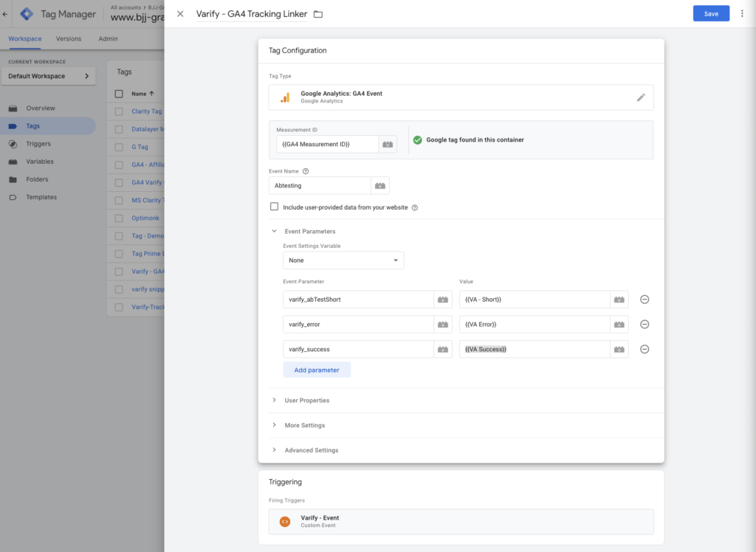Click the Triggers sidebar icon

[x=13, y=144]
